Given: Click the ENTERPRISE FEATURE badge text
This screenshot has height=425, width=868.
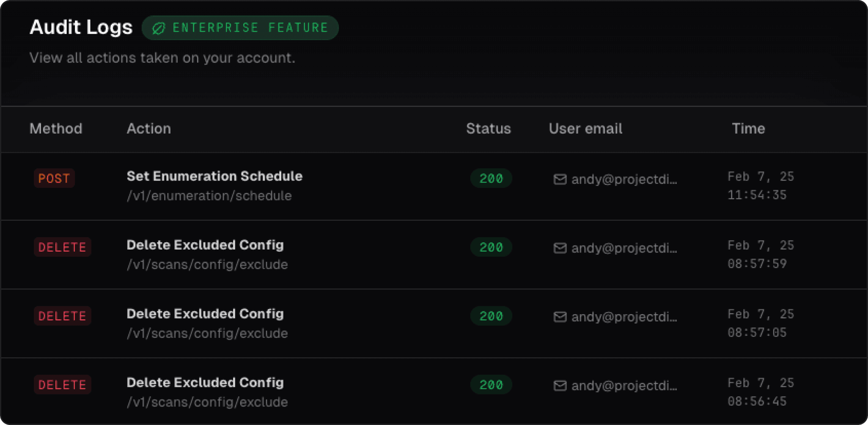Looking at the screenshot, I should 250,28.
